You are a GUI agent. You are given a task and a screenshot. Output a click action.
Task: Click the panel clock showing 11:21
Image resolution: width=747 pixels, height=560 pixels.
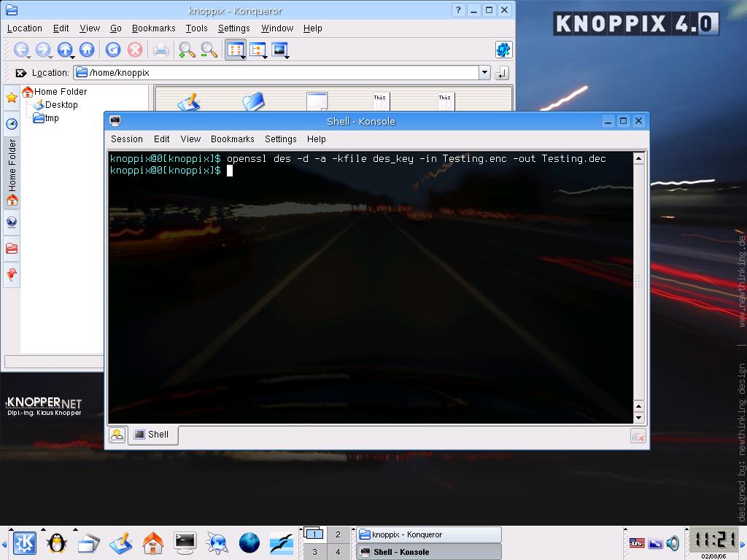[713, 540]
